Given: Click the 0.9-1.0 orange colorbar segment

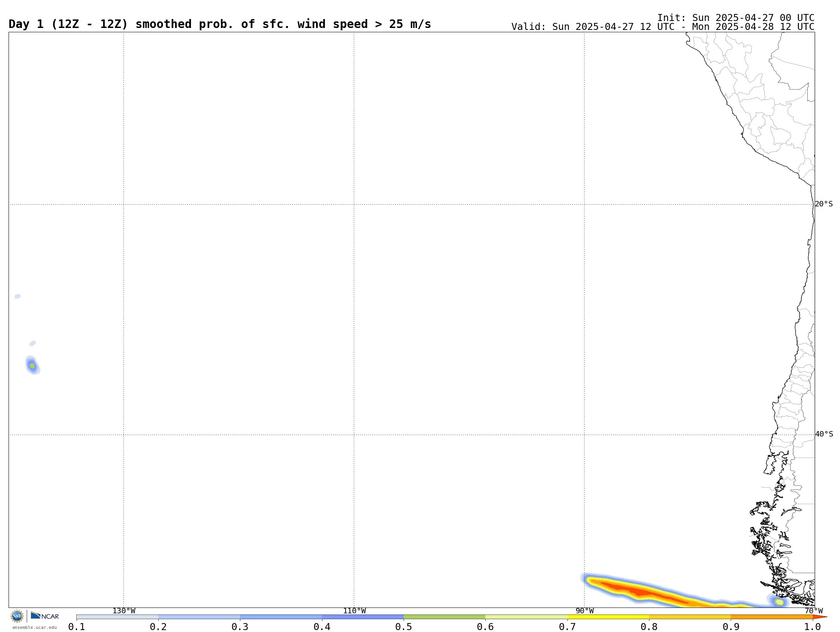Looking at the screenshot, I should click(x=772, y=617).
